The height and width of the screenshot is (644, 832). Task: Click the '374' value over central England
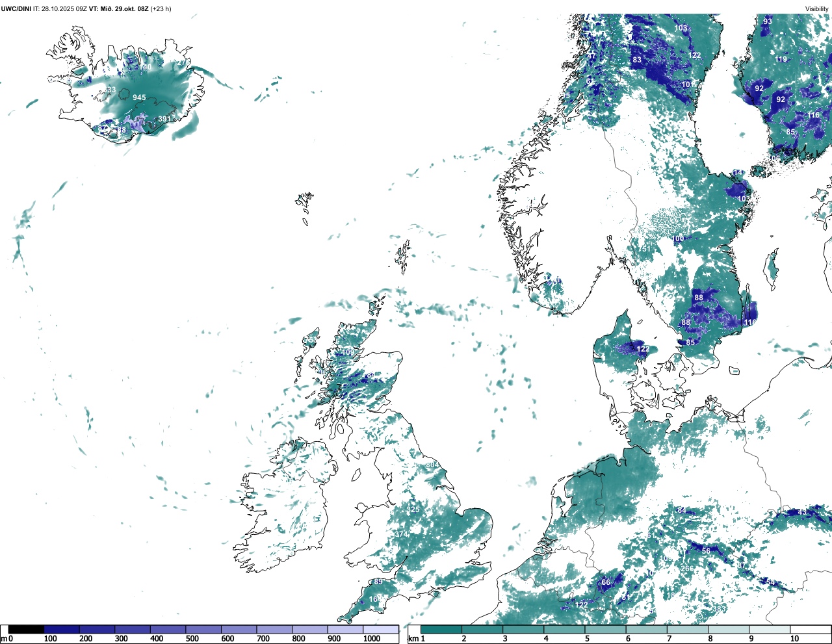(401, 535)
